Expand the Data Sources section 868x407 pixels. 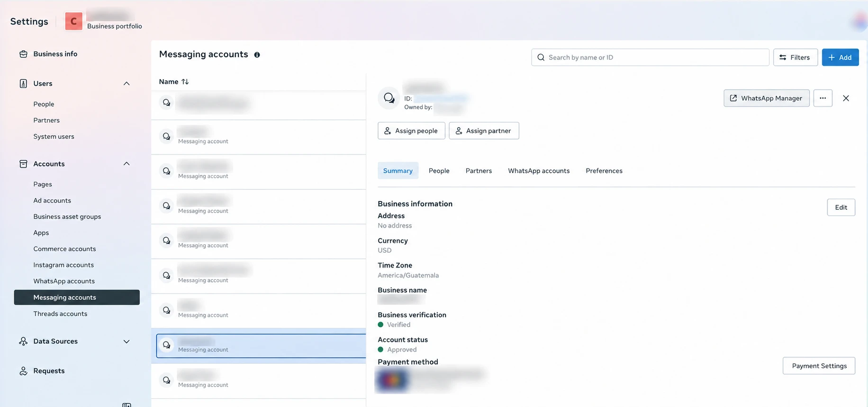click(x=127, y=342)
